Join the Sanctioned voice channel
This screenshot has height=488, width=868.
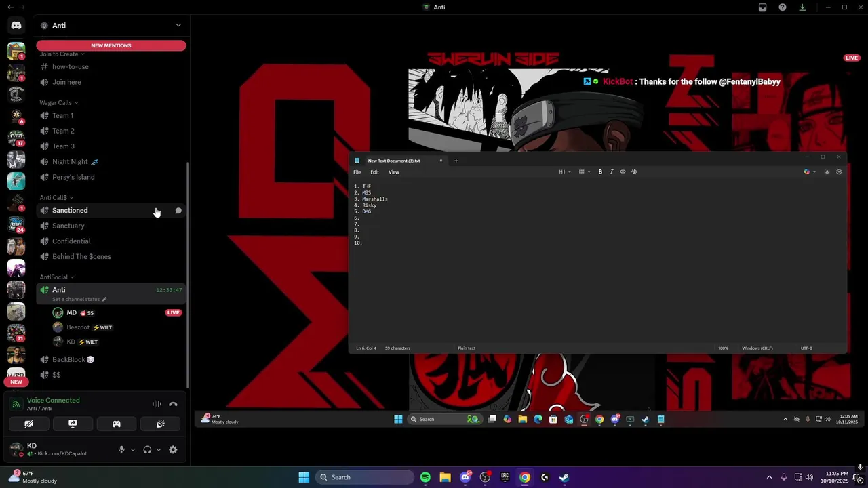[x=111, y=210]
